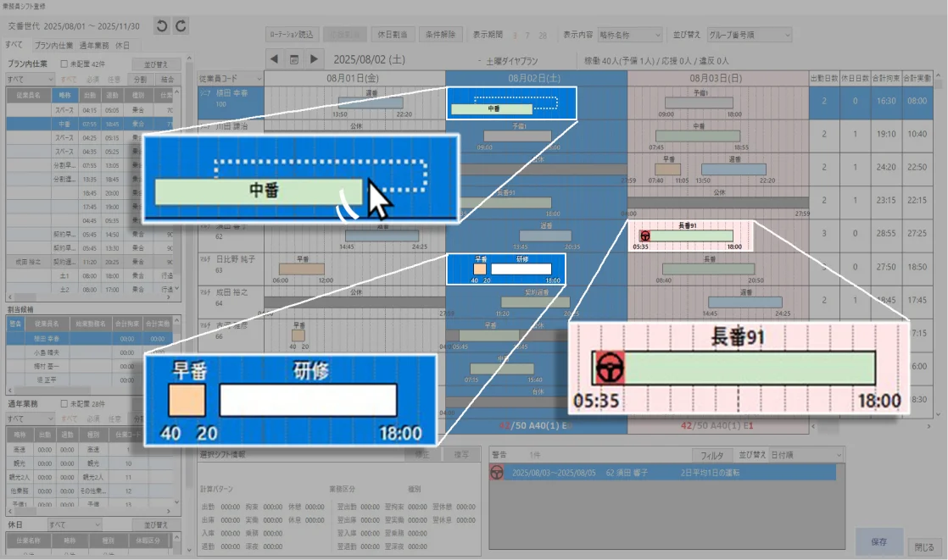948x560 pixels.
Task: Switch to the すべて tab
Action: [14, 45]
